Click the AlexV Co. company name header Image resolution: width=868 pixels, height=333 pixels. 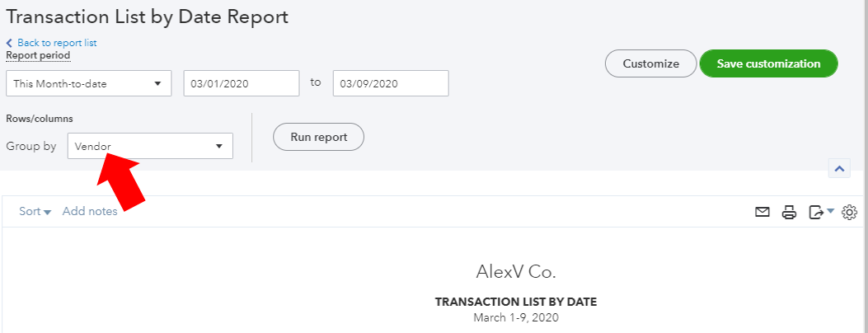point(516,272)
